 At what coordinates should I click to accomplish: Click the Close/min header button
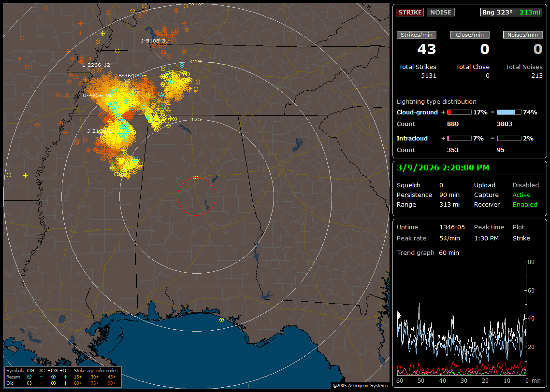(x=470, y=35)
